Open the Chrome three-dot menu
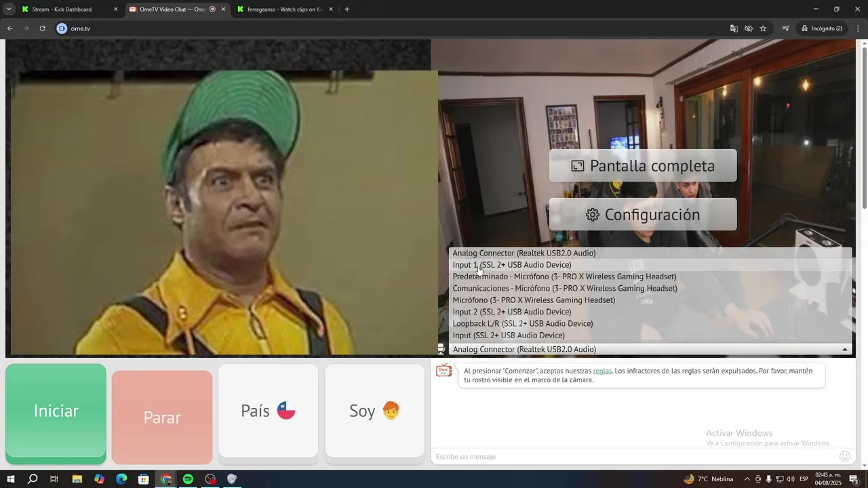The image size is (868, 488). tap(858, 28)
